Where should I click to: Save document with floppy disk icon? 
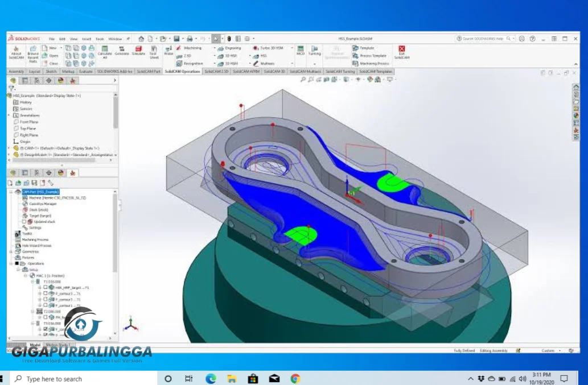176,39
